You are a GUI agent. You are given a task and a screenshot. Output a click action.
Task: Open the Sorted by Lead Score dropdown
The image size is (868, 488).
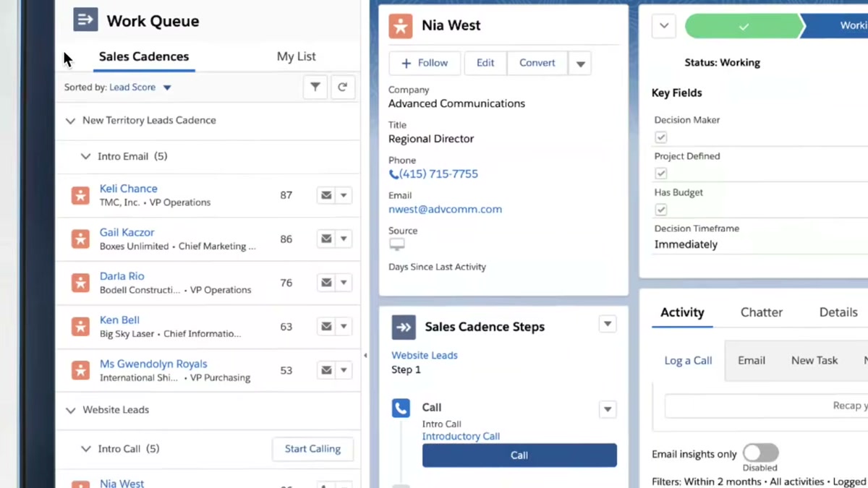coord(140,87)
